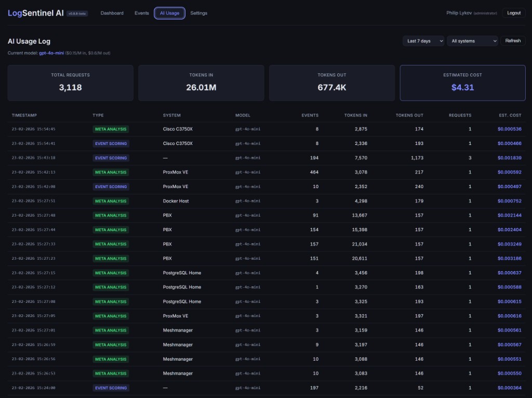Click the Event Scoring badge at 15:24:00
532x398 pixels.
click(x=111, y=388)
